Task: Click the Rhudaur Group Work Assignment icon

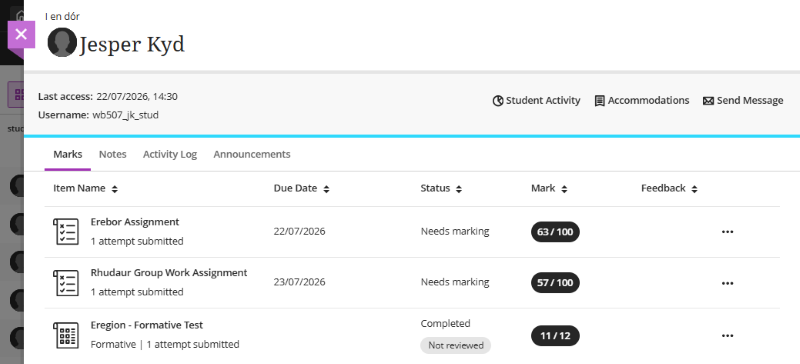Action: click(66, 283)
